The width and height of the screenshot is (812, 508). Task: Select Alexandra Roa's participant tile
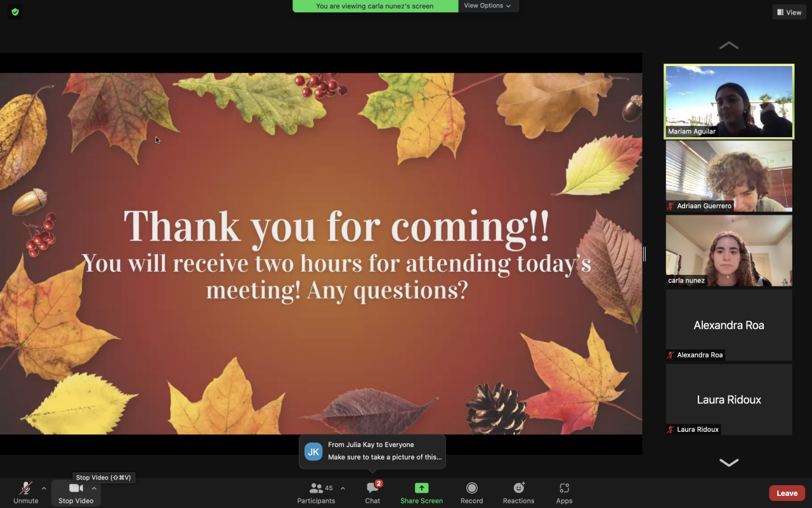[x=729, y=325]
